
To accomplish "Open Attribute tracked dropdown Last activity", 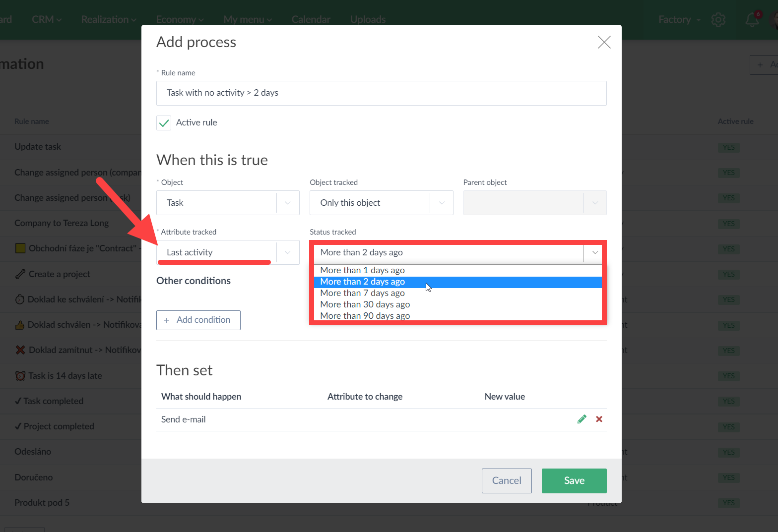I will click(228, 252).
